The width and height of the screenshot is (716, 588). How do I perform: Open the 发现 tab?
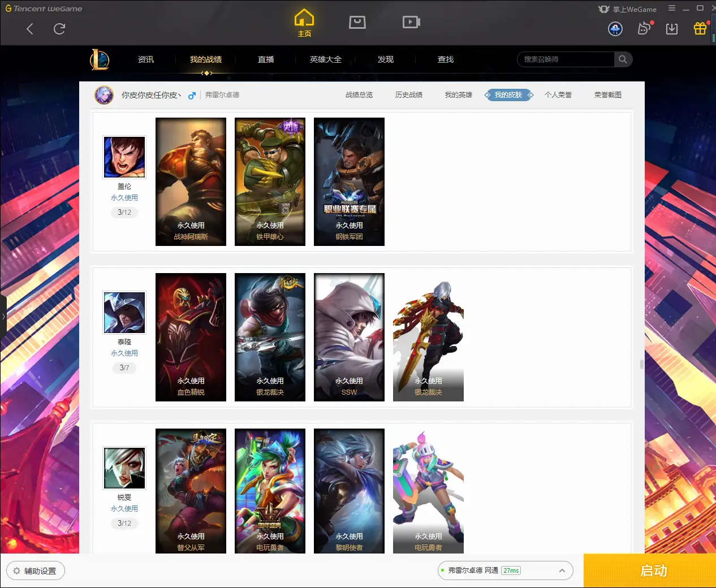click(386, 59)
